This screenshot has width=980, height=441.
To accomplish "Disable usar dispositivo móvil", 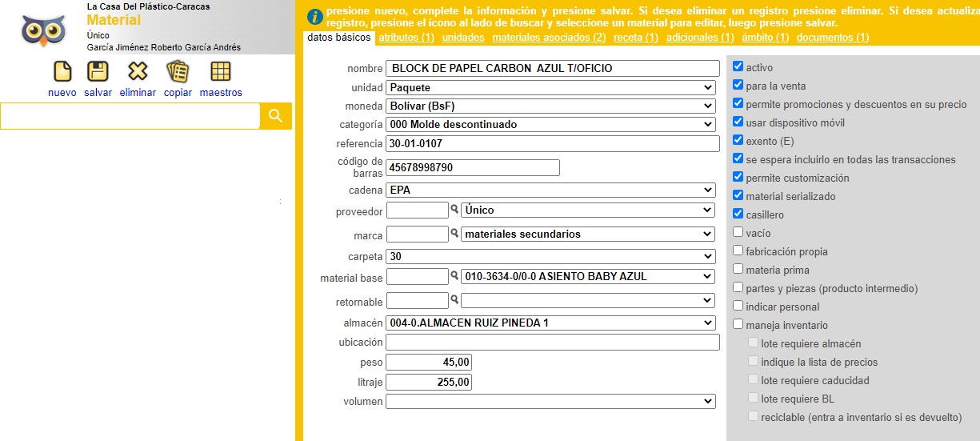I will point(738,122).
